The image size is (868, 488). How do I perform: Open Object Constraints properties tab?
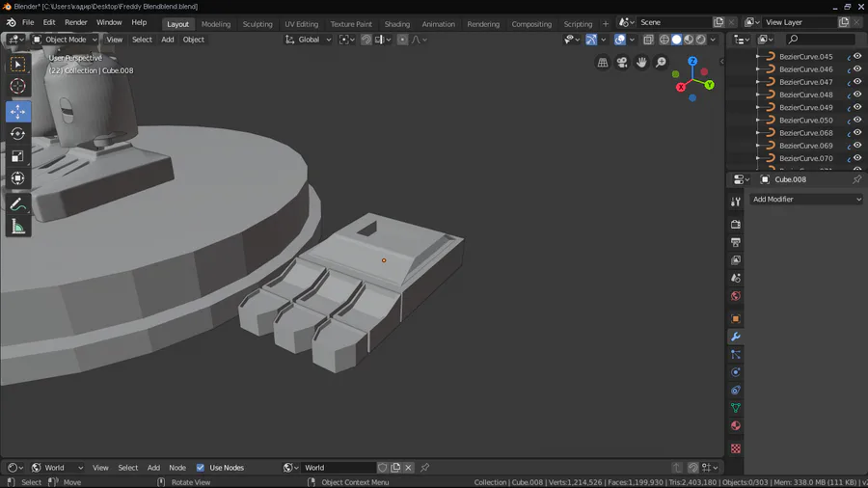coord(736,390)
